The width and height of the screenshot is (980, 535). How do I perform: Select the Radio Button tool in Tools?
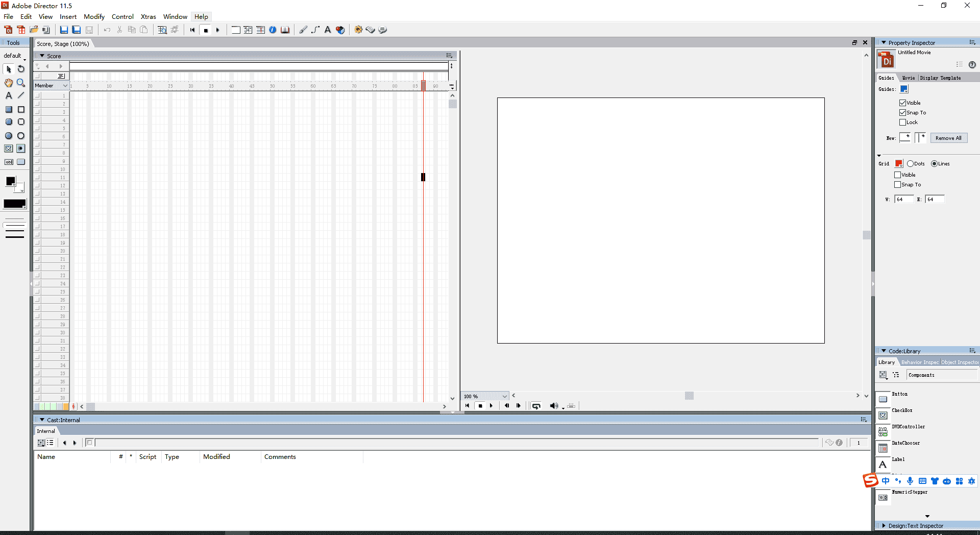[21, 148]
